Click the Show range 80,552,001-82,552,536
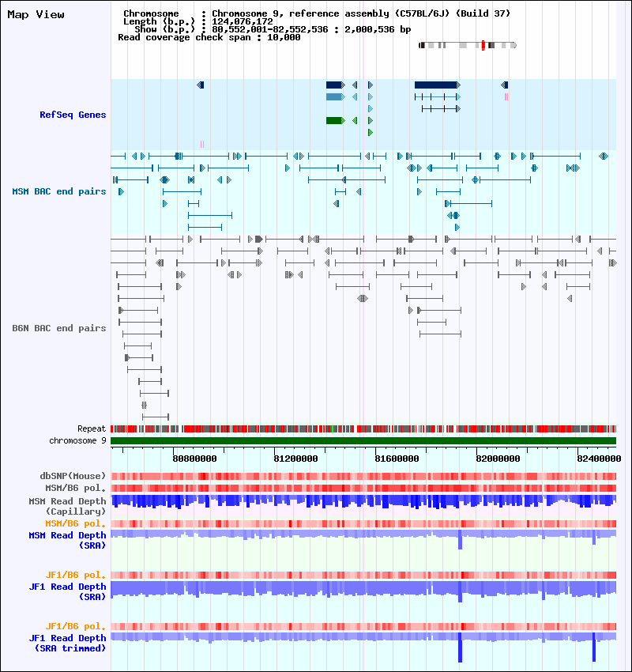Image resolution: width=632 pixels, height=672 pixels. 269,29
